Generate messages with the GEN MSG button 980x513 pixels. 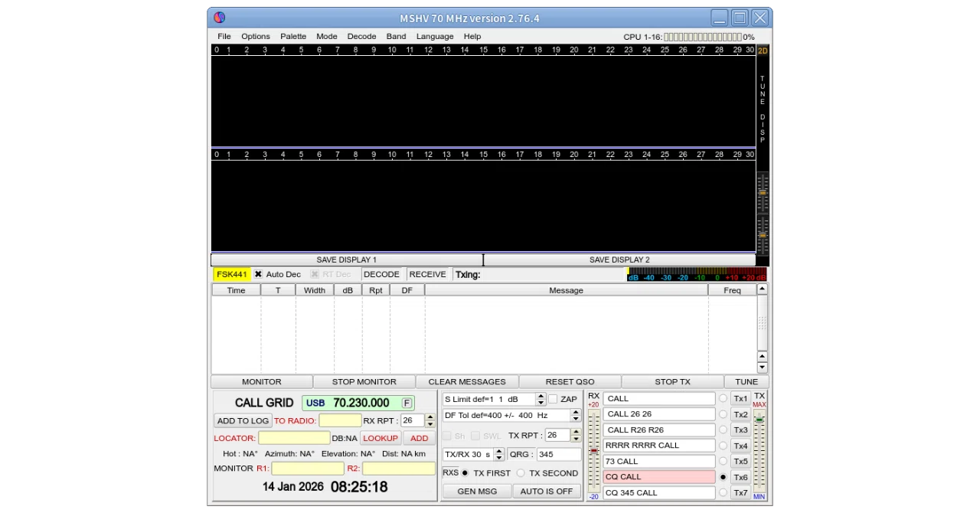(x=477, y=492)
